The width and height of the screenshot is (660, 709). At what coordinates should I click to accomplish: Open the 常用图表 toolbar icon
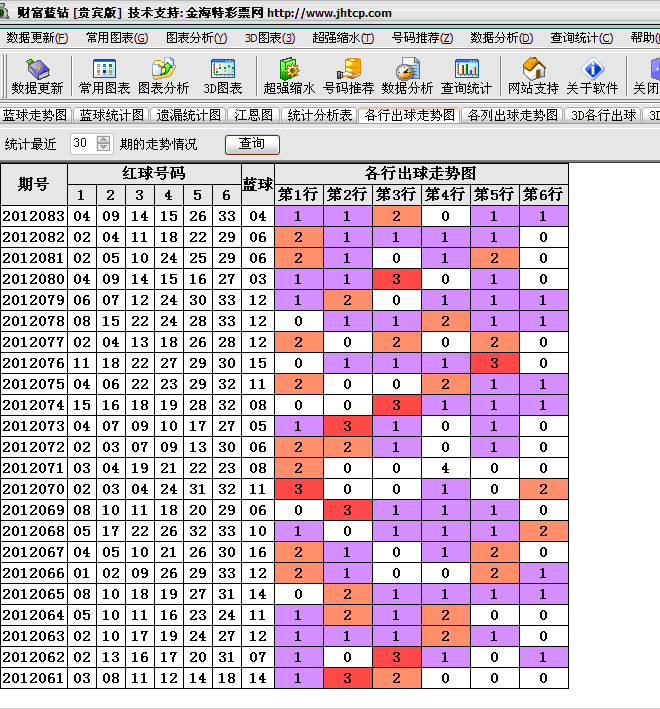(104, 76)
